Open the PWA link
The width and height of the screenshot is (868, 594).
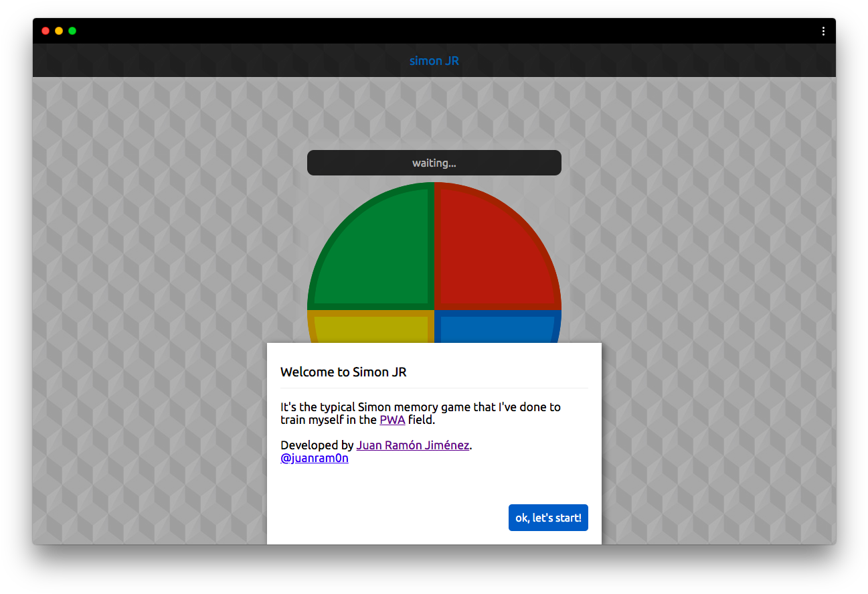392,420
